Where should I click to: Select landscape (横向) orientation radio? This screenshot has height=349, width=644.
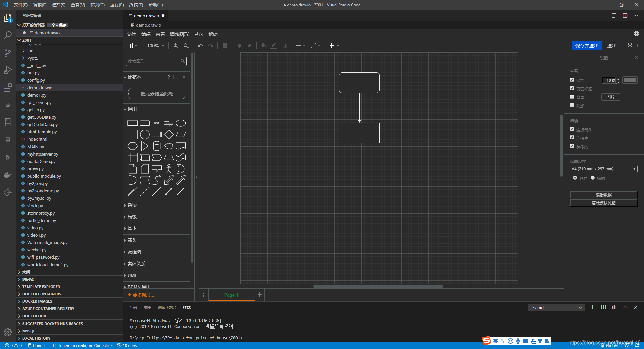tap(593, 178)
